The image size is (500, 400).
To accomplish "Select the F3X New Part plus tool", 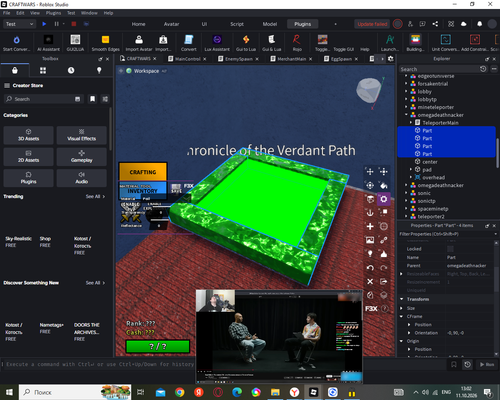I will coord(370,226).
